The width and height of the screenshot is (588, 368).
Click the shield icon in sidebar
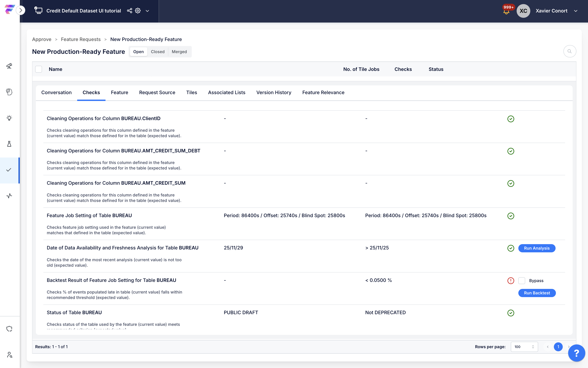(x=9, y=329)
